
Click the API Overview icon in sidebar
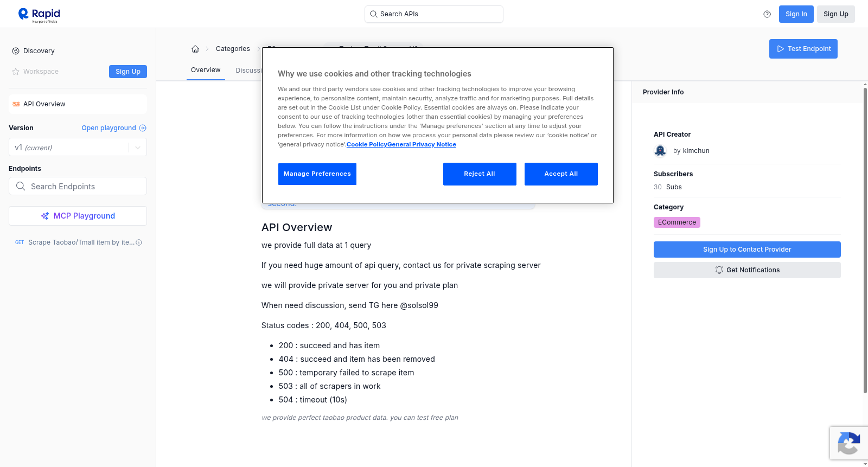point(16,104)
